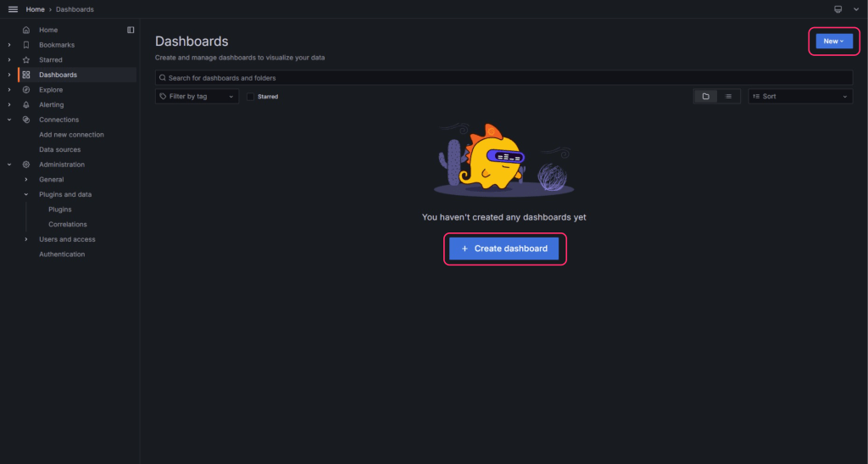Click the dock menu sidebar icon
This screenshot has height=464, width=868.
131,30
